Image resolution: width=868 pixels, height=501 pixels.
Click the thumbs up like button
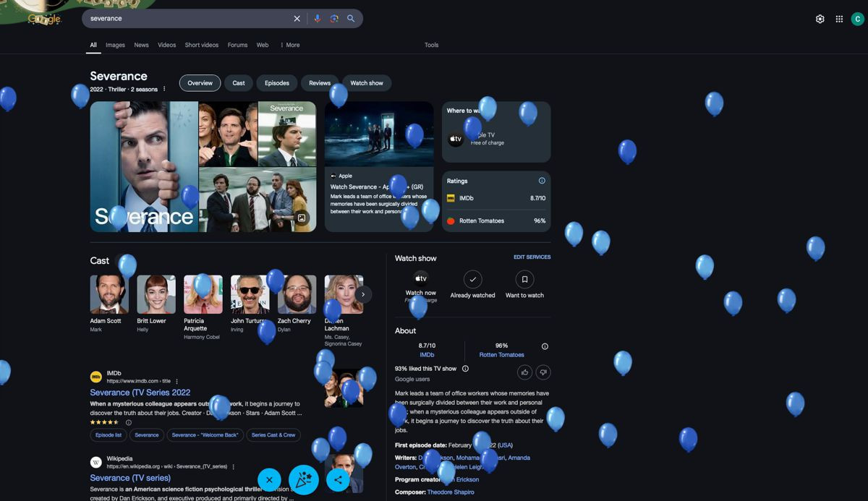[524, 372]
